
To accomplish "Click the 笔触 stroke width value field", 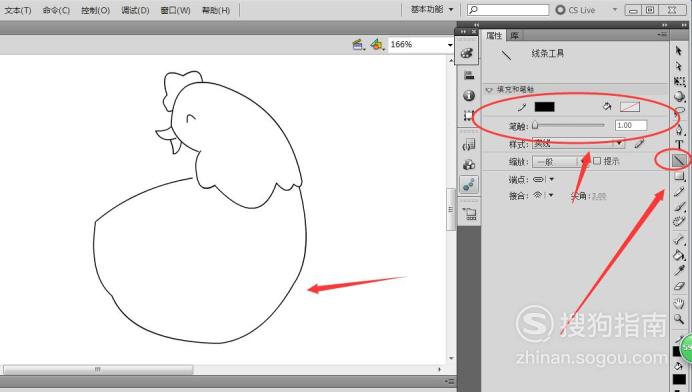I will tap(631, 125).
